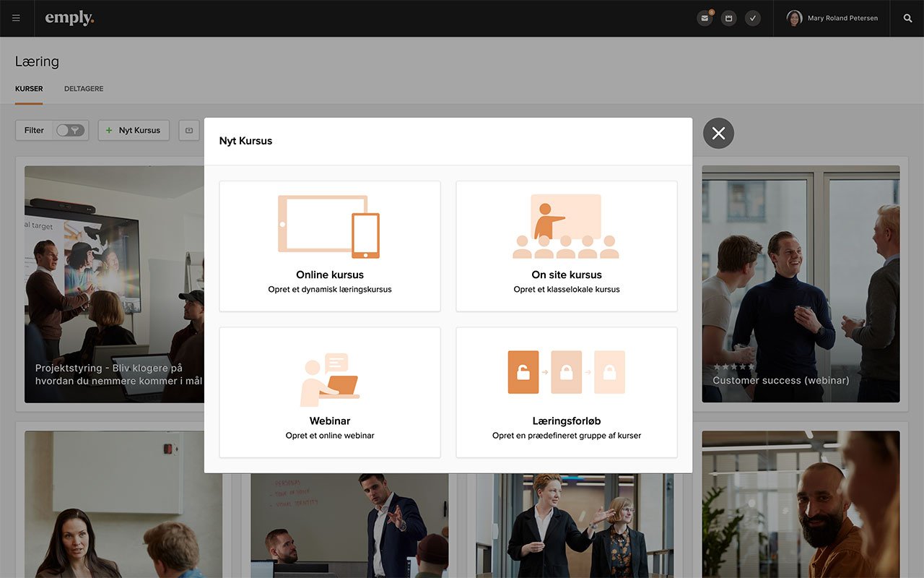924x578 pixels.
Task: Click 'Opret et klasselokale kursus' text
Action: coord(567,289)
